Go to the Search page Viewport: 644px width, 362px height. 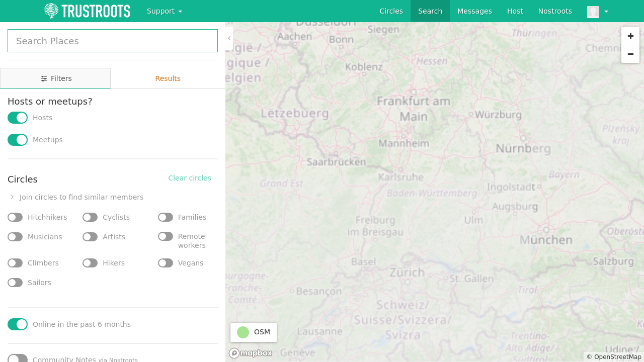pos(430,11)
